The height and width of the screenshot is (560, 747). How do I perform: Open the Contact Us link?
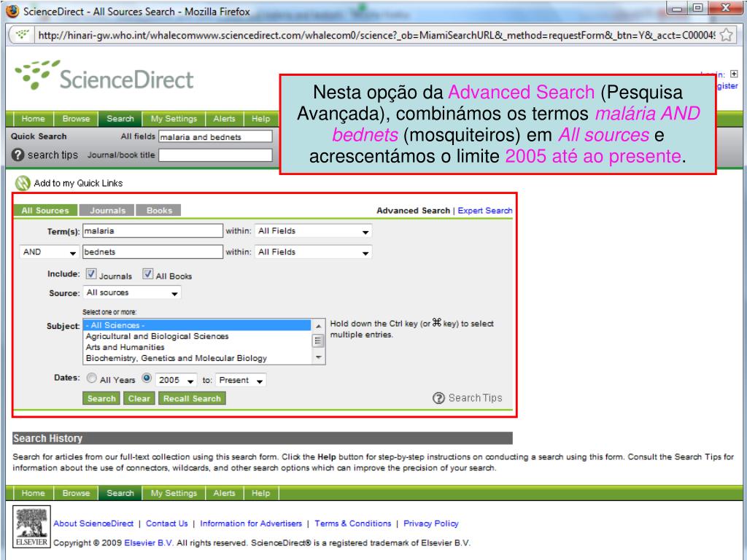167,524
